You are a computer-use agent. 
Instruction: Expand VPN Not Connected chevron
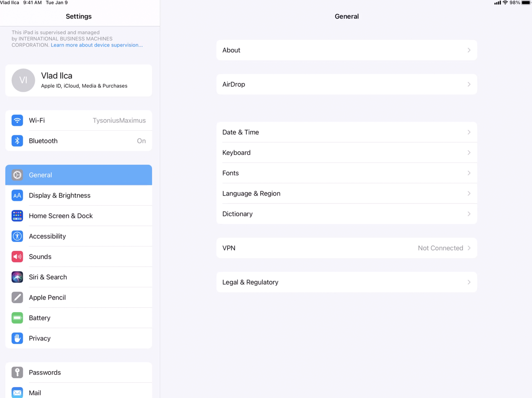click(469, 248)
